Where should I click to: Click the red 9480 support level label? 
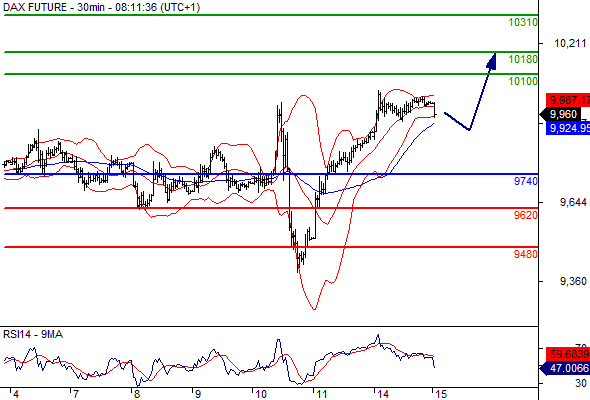(x=526, y=254)
